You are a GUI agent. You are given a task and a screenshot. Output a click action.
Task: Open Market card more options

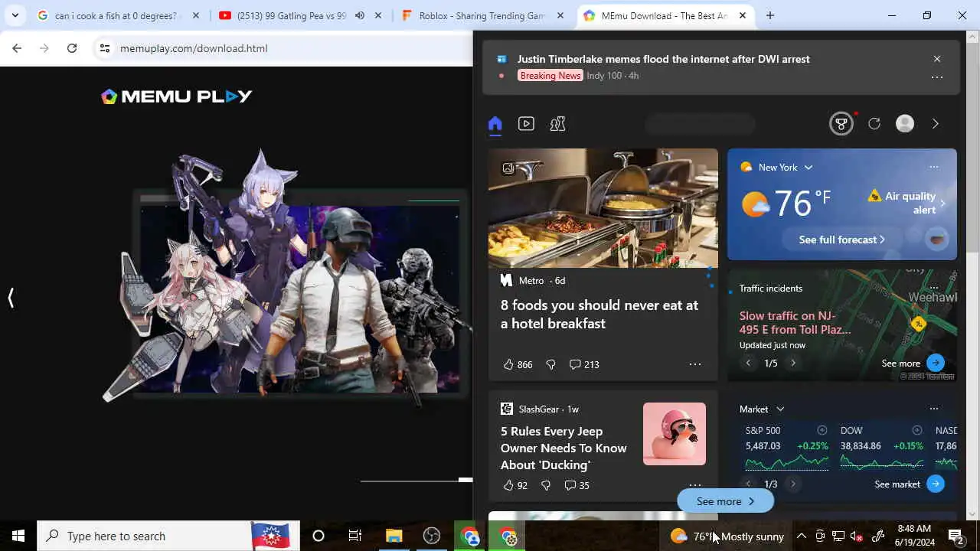tap(934, 409)
